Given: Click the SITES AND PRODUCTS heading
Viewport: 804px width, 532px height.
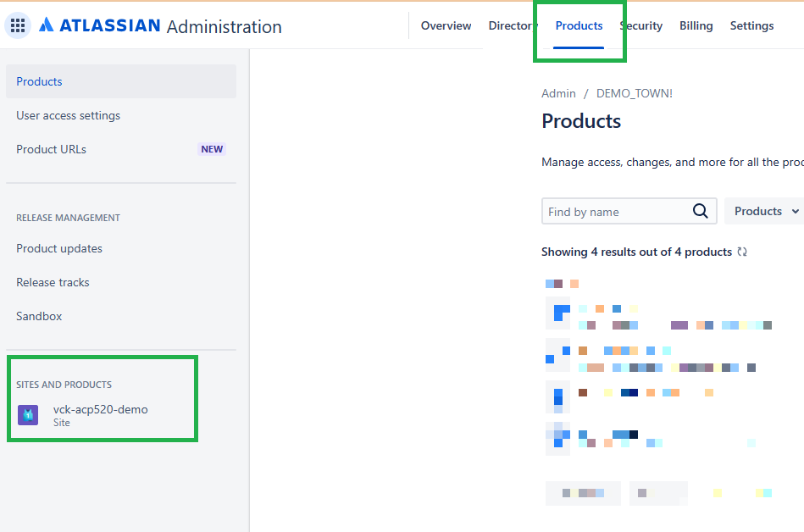Looking at the screenshot, I should tap(64, 385).
